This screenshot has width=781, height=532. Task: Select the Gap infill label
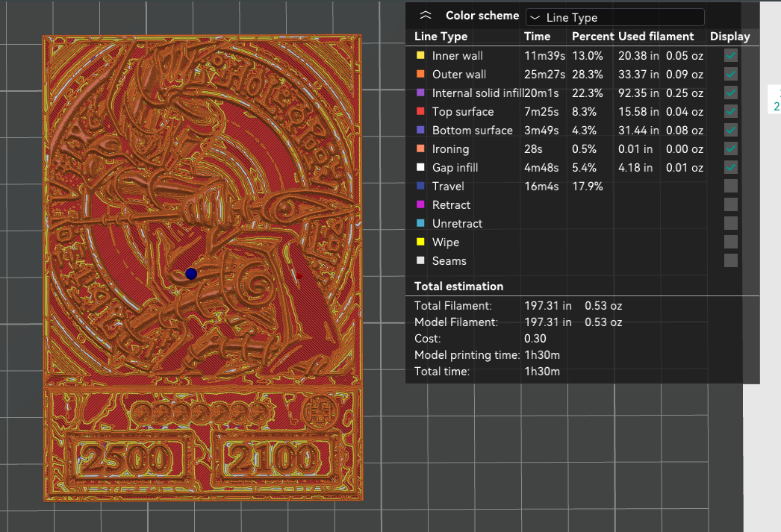[455, 168]
